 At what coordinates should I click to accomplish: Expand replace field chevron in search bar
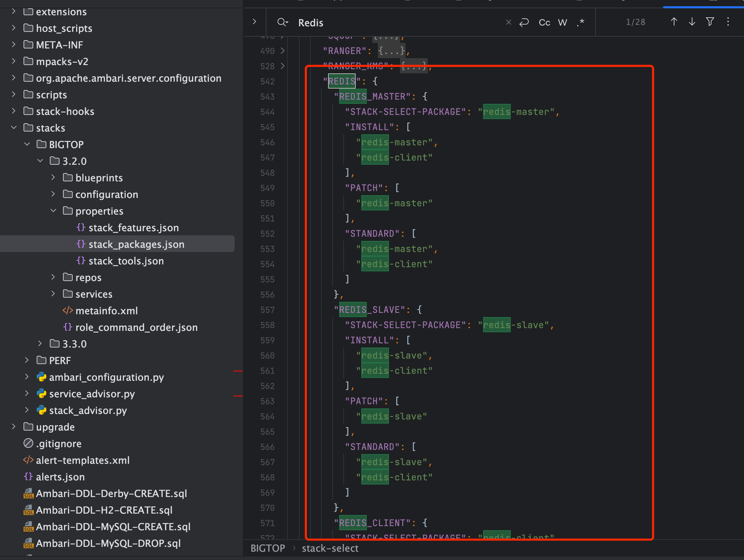coord(255,22)
